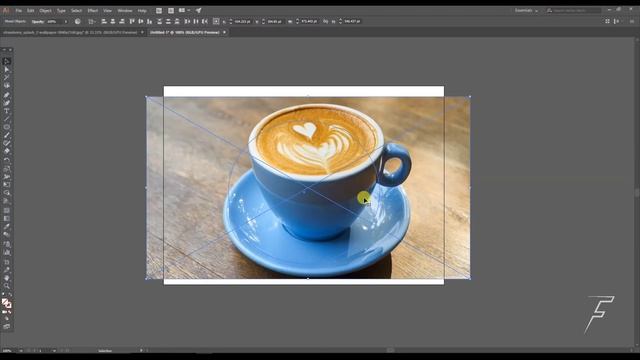640x360 pixels.
Task: Select the Rotate tool
Action: (x=7, y=160)
